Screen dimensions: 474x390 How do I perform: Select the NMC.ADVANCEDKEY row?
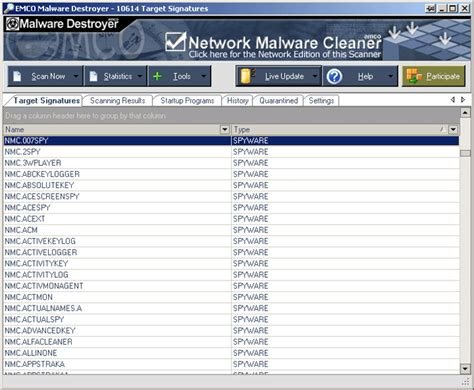click(x=231, y=331)
